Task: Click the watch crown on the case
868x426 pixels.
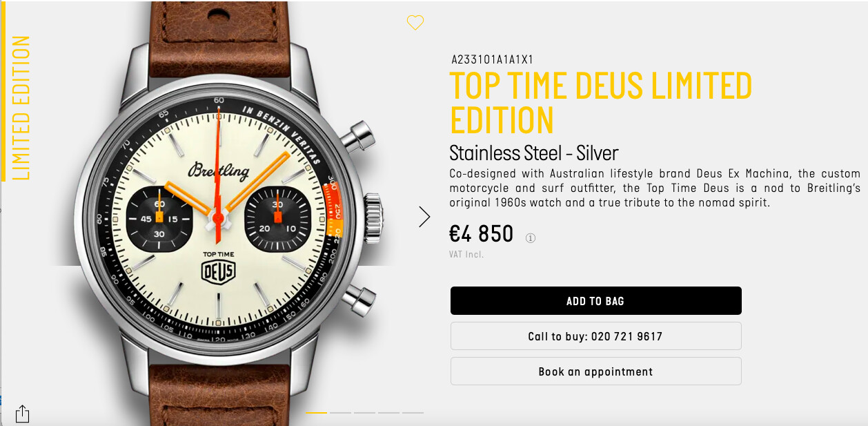Action: pos(373,217)
